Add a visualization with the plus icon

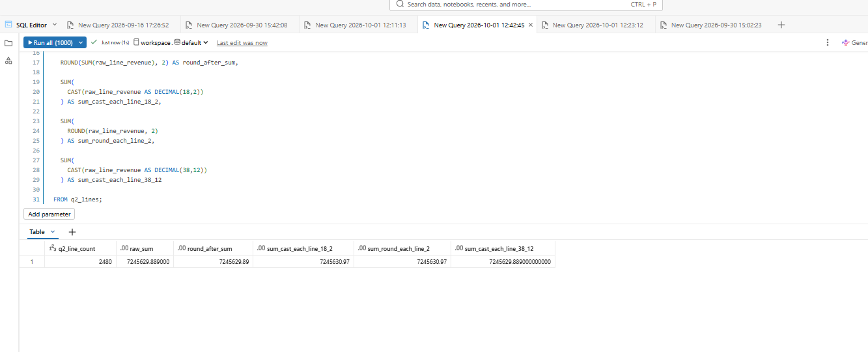(x=72, y=232)
